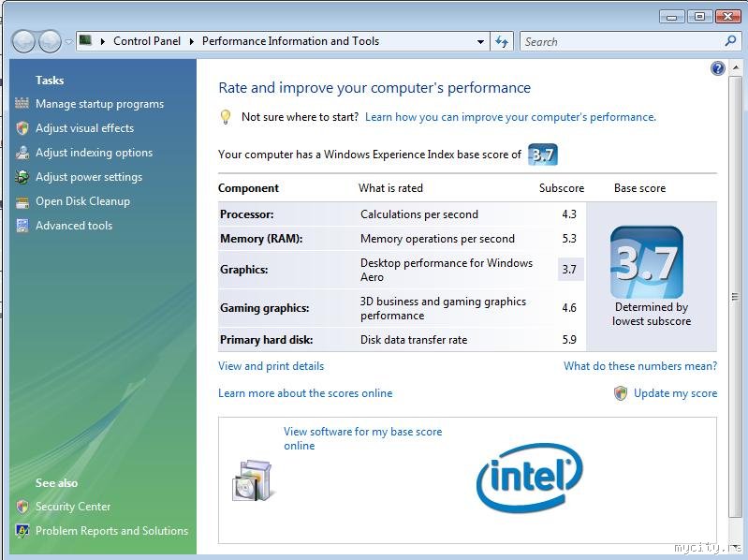Click the Gaming graphics: row label
Screen dimensions: 748x560
264,308
